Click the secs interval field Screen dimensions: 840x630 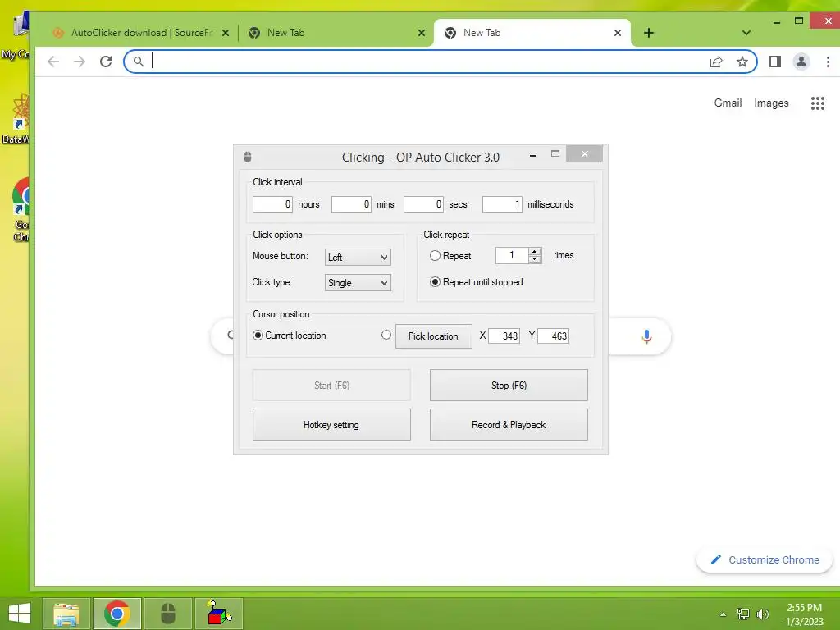[424, 204]
